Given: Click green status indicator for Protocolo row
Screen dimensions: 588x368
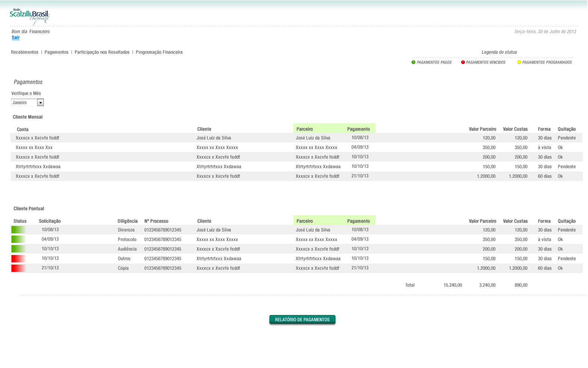Looking at the screenshot, I should pyautogui.click(x=18, y=239).
